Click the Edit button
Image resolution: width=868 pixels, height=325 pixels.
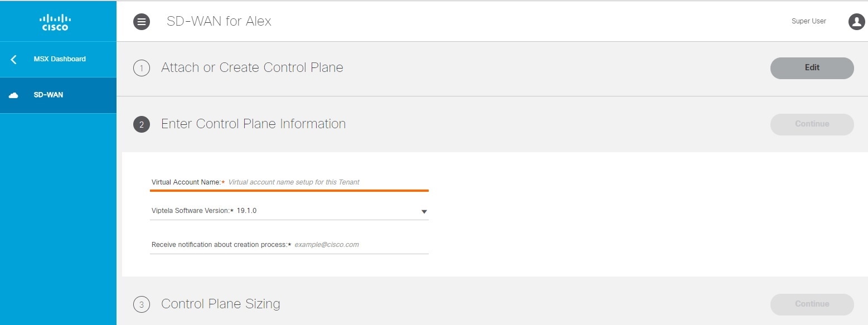[x=812, y=68]
